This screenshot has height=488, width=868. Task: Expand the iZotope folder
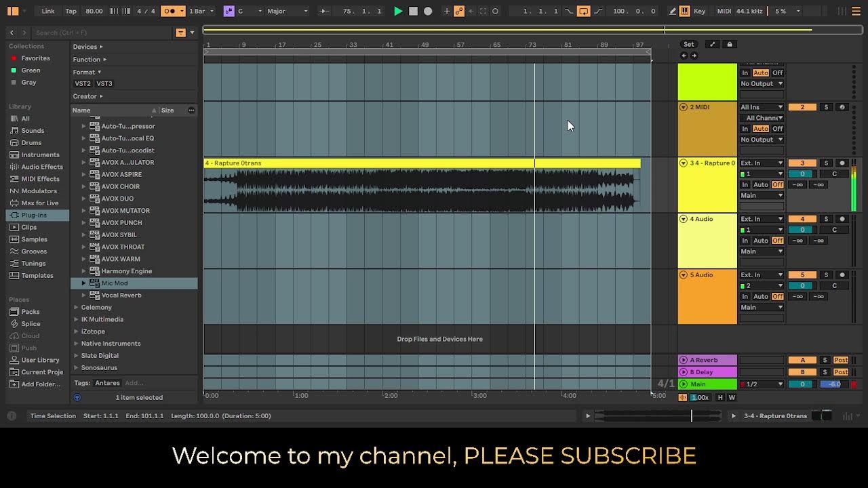(x=76, y=331)
